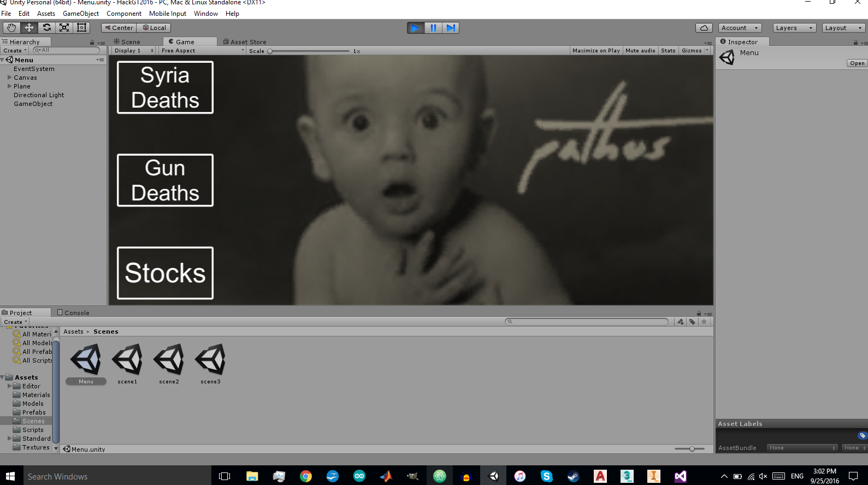868x485 pixels.
Task: Expand the Standard folder in Project
Action: (x=9, y=439)
